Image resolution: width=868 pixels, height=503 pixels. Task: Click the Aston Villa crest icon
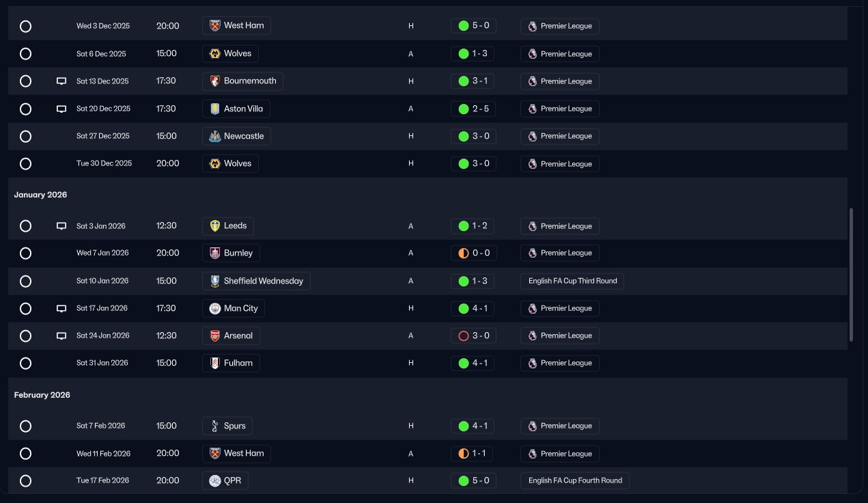pos(214,109)
